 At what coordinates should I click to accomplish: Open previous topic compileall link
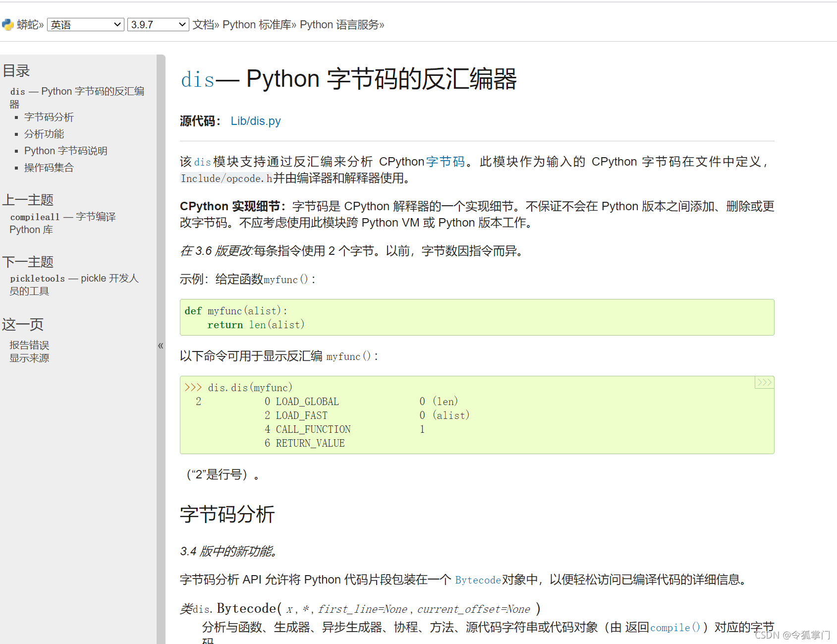(x=63, y=223)
